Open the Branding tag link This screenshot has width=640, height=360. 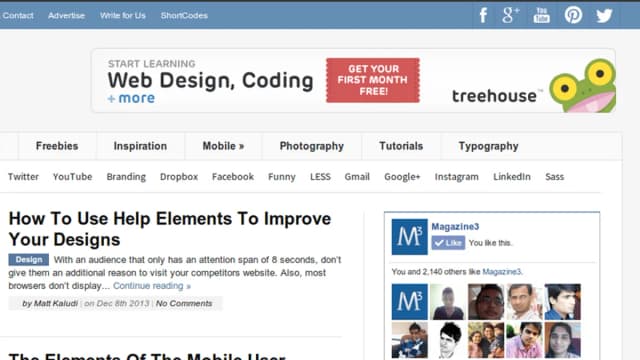pos(126,177)
